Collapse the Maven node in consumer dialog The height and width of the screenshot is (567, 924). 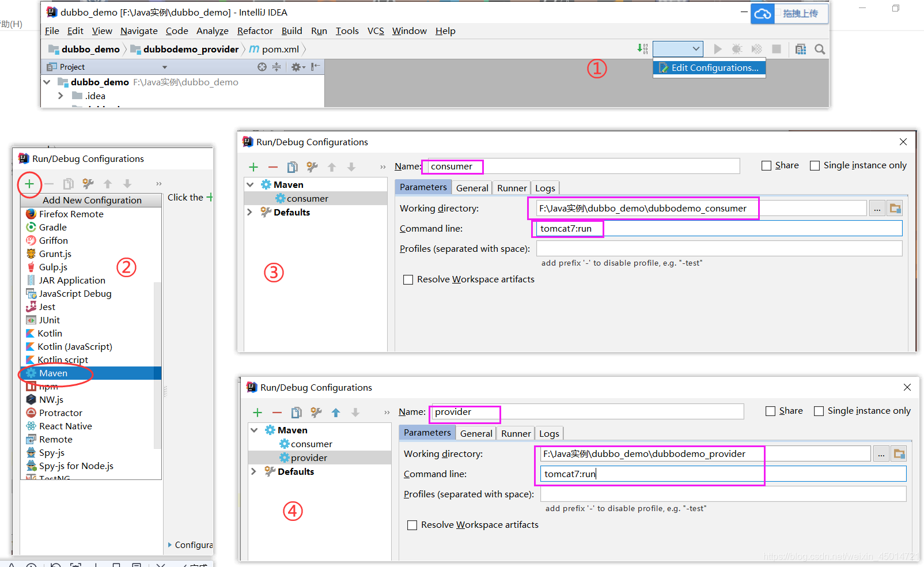[x=250, y=185]
